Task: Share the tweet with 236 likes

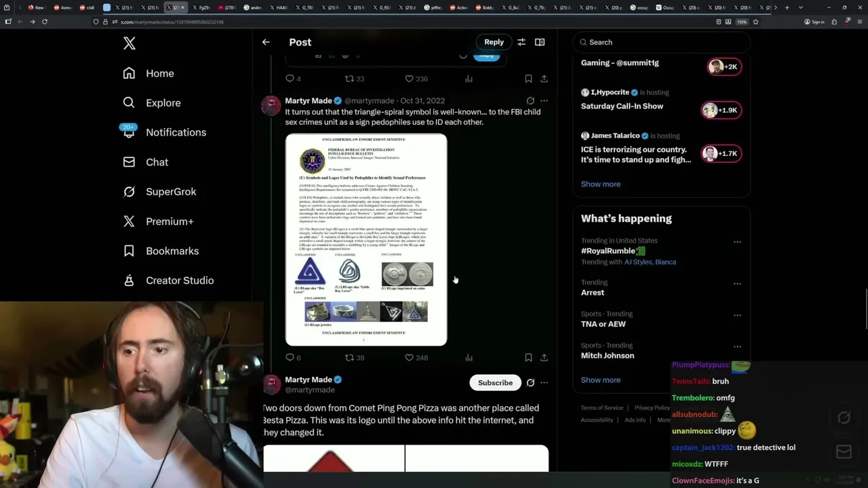Action: point(544,79)
